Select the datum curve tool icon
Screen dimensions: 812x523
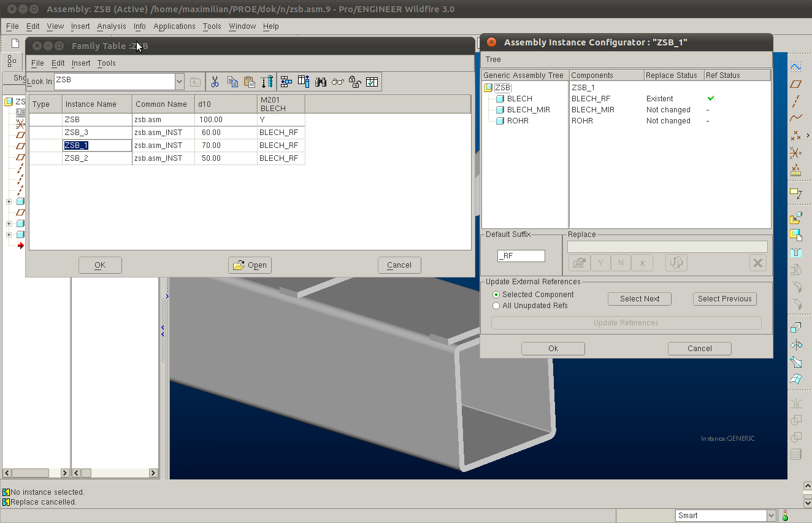796,118
